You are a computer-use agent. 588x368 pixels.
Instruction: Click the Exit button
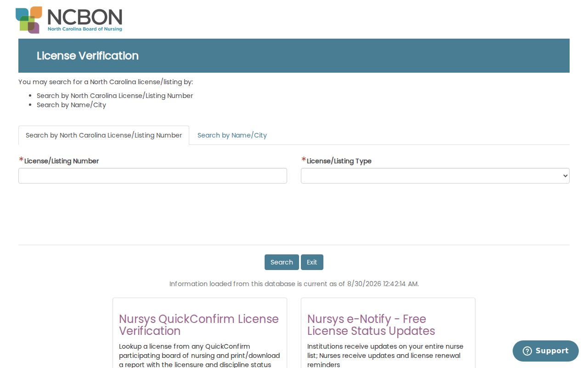click(312, 262)
